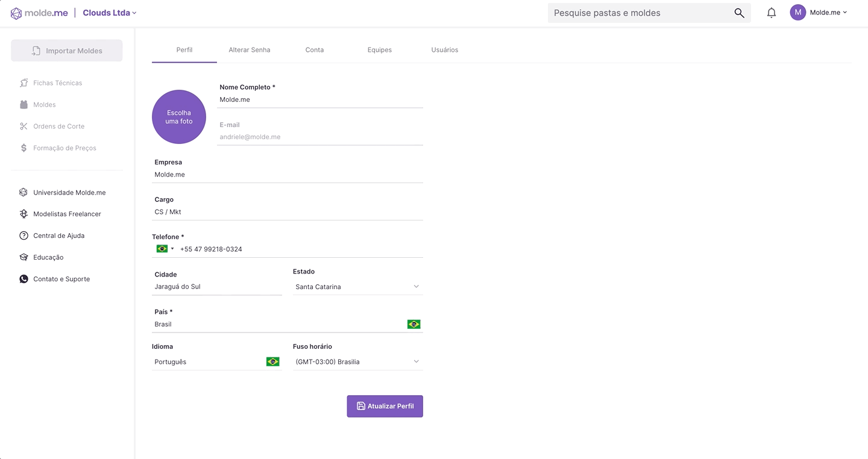
Task: Expand the Fuso horário dropdown
Action: (x=357, y=362)
